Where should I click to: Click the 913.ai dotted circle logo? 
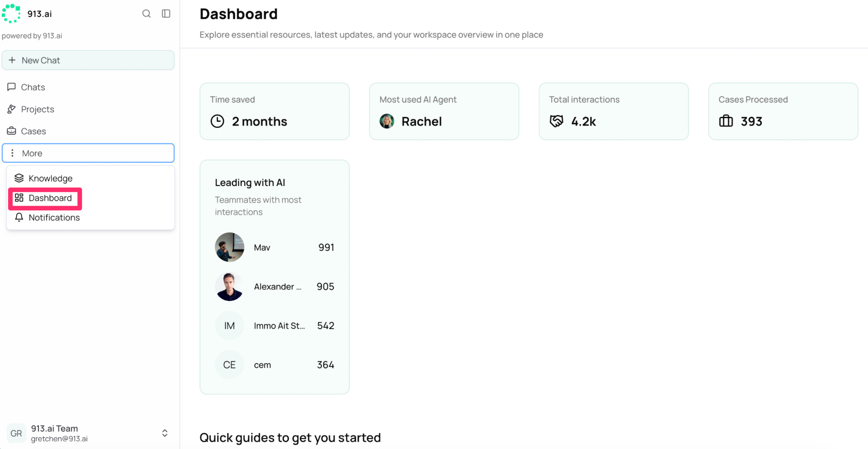pyautogui.click(x=11, y=14)
